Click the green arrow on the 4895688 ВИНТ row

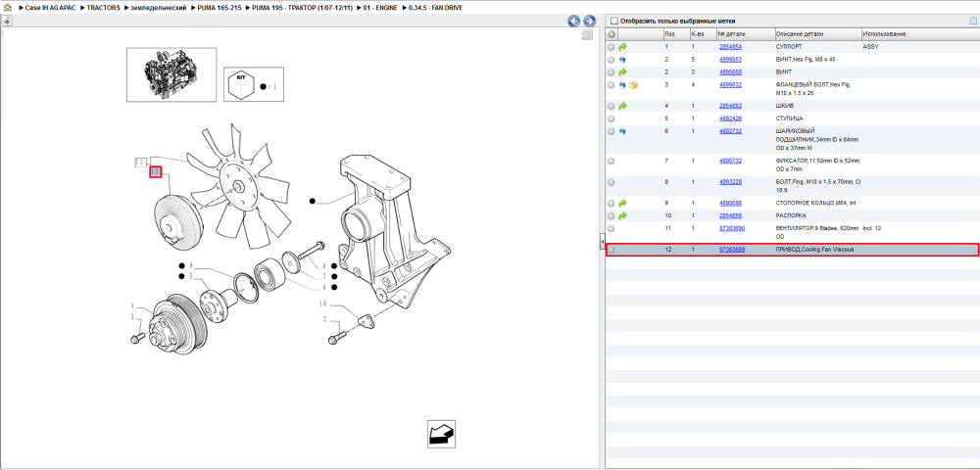pyautogui.click(x=622, y=72)
